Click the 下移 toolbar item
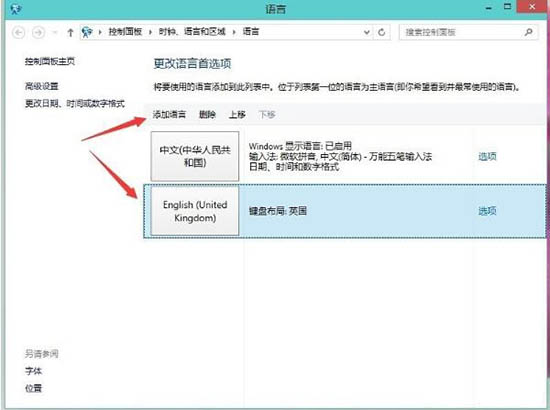550x410 pixels. [267, 114]
